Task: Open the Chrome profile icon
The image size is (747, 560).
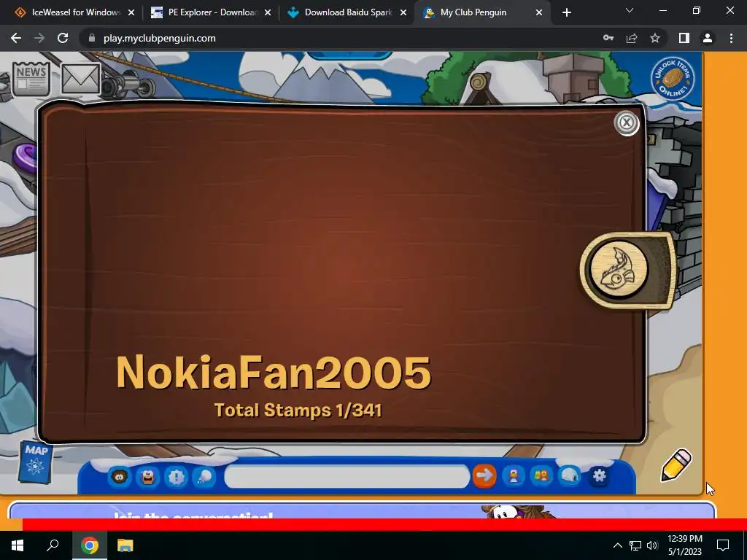Action: [708, 38]
